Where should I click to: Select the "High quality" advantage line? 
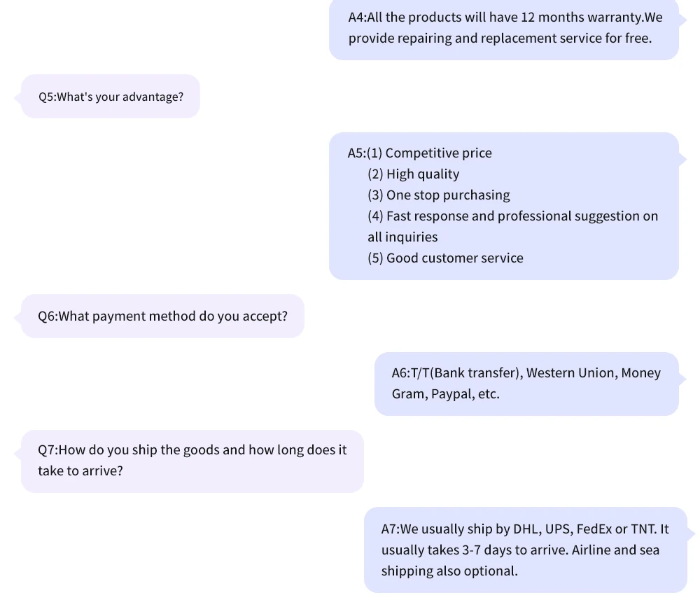(423, 174)
